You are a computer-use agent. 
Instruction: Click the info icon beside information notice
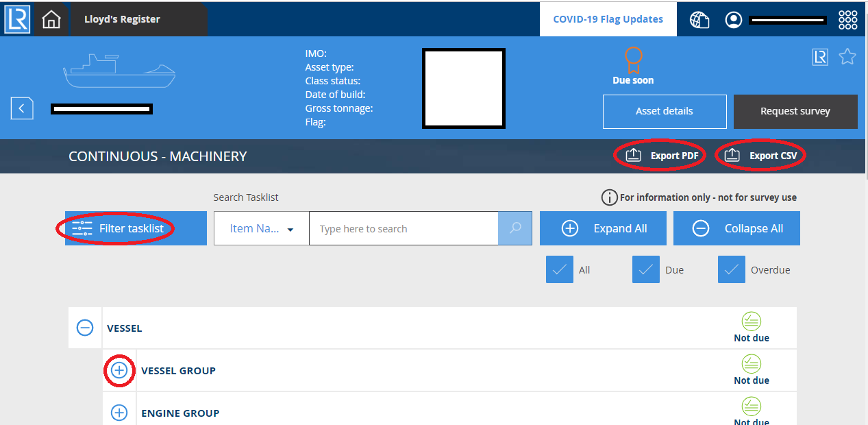click(609, 197)
